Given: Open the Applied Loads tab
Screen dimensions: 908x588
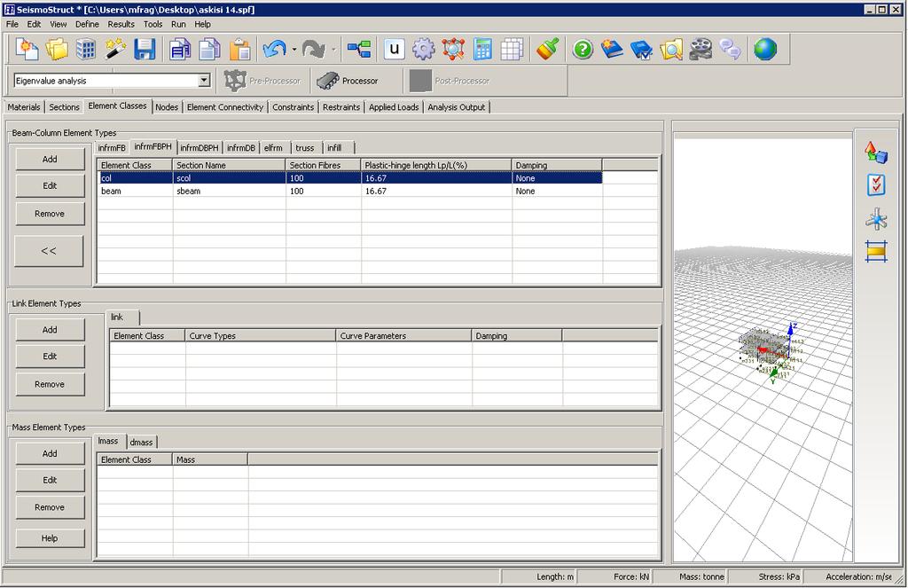Looking at the screenshot, I should coord(394,107).
